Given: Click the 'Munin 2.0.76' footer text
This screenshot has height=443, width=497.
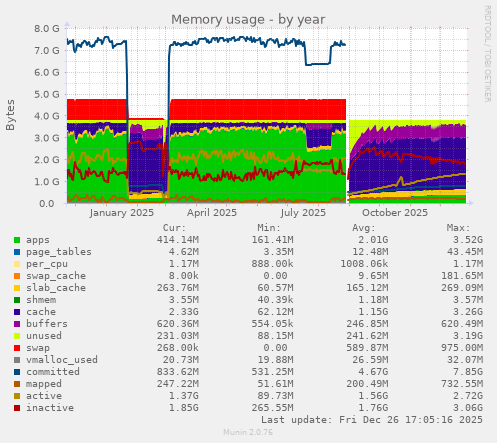Looking at the screenshot, I should point(248,432).
